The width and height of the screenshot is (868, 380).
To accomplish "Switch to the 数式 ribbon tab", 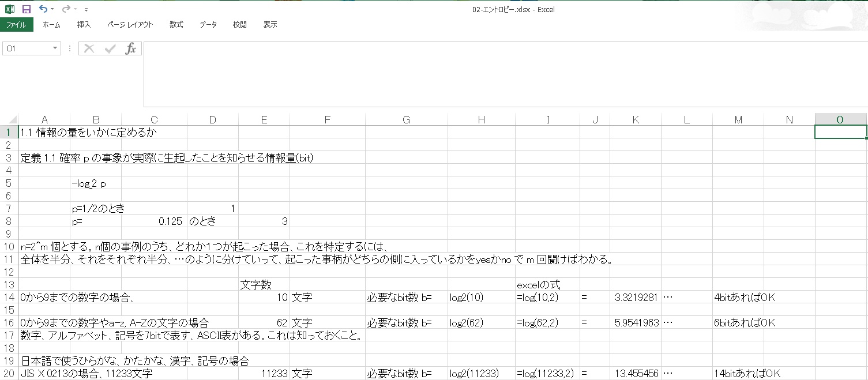I will pyautogui.click(x=176, y=25).
